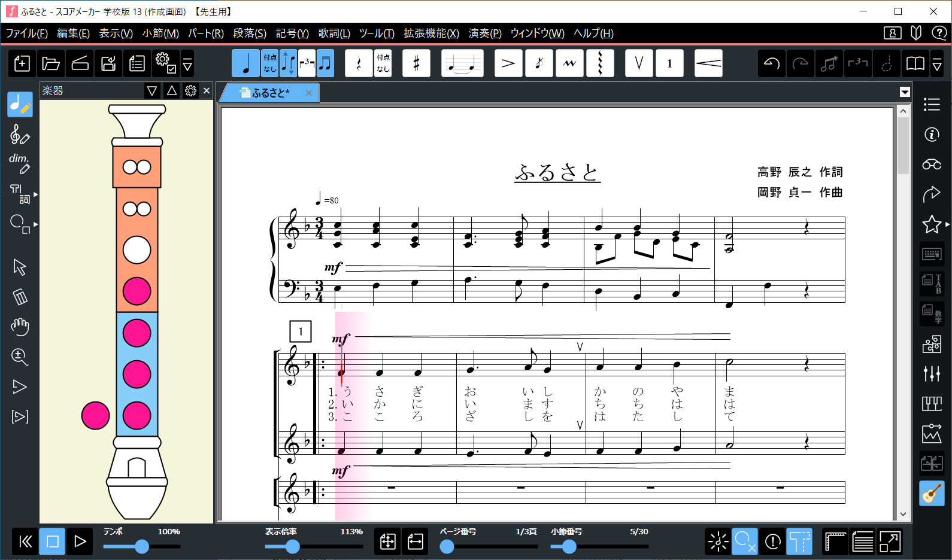Toggle the ruler display button
This screenshot has width=952, height=560.
(x=835, y=542)
